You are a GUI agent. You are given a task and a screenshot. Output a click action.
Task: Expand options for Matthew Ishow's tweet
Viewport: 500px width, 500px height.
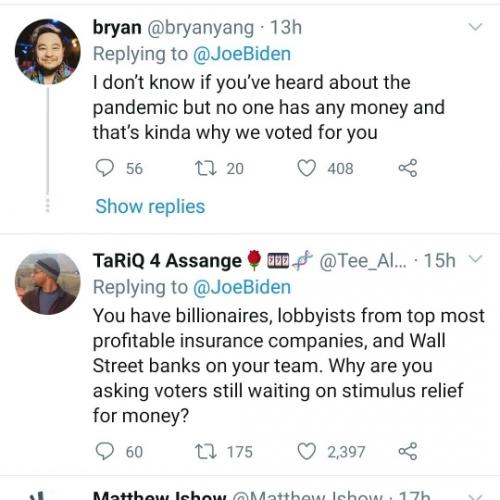(x=475, y=496)
